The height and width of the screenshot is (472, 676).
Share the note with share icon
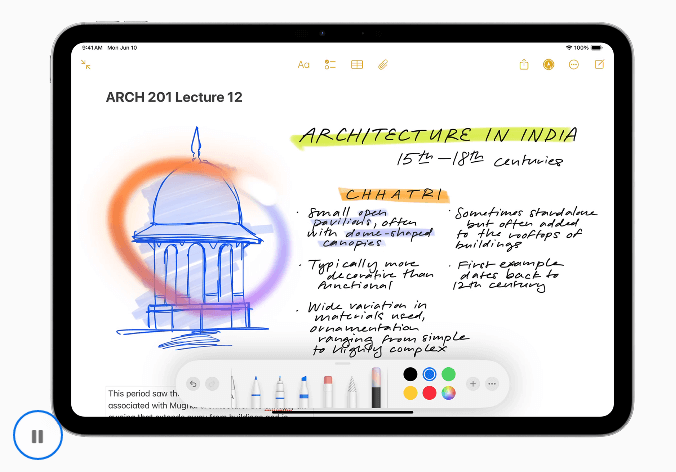tap(524, 65)
